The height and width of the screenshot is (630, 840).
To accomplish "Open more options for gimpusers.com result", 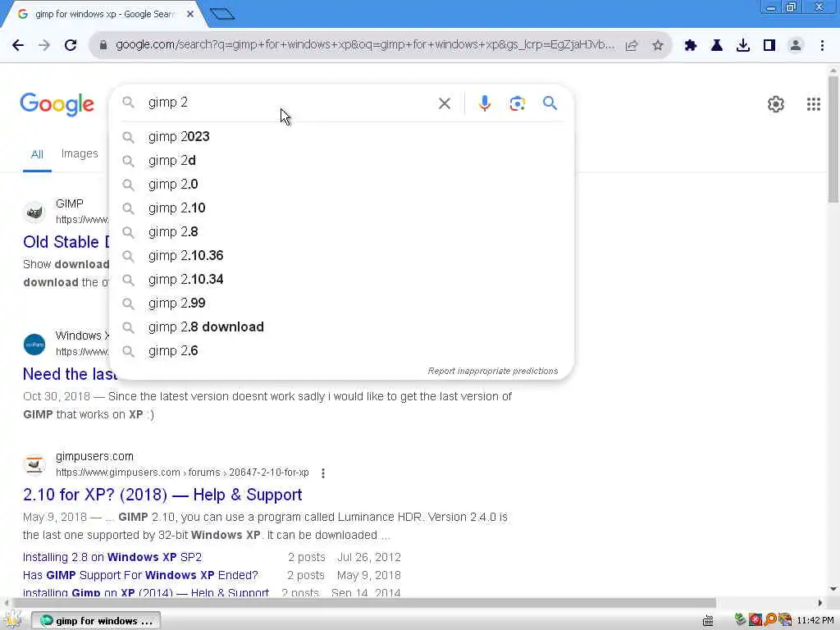I will [x=322, y=473].
